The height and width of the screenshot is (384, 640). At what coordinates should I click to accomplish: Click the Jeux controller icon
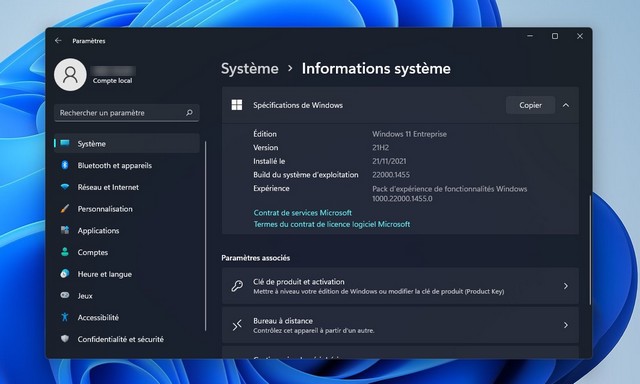(x=65, y=295)
